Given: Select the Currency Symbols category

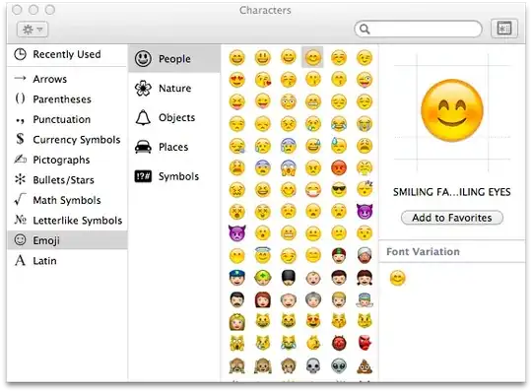Looking at the screenshot, I should (67, 140).
